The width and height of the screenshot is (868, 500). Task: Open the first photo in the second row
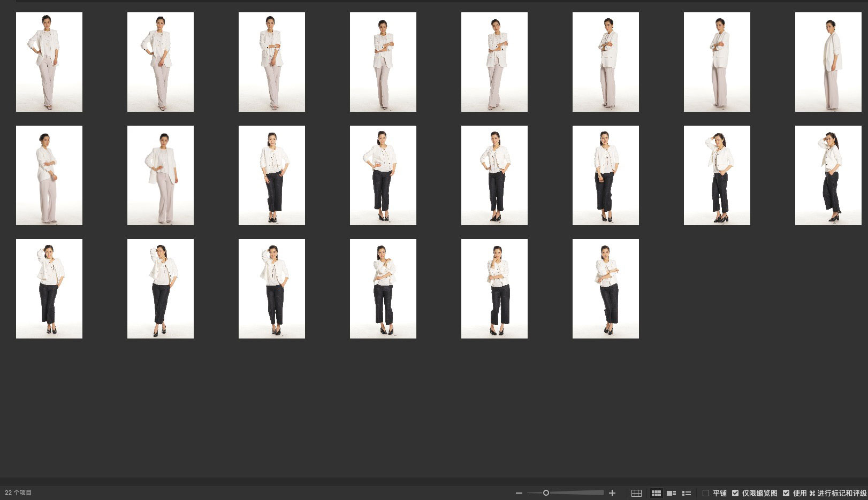point(49,175)
